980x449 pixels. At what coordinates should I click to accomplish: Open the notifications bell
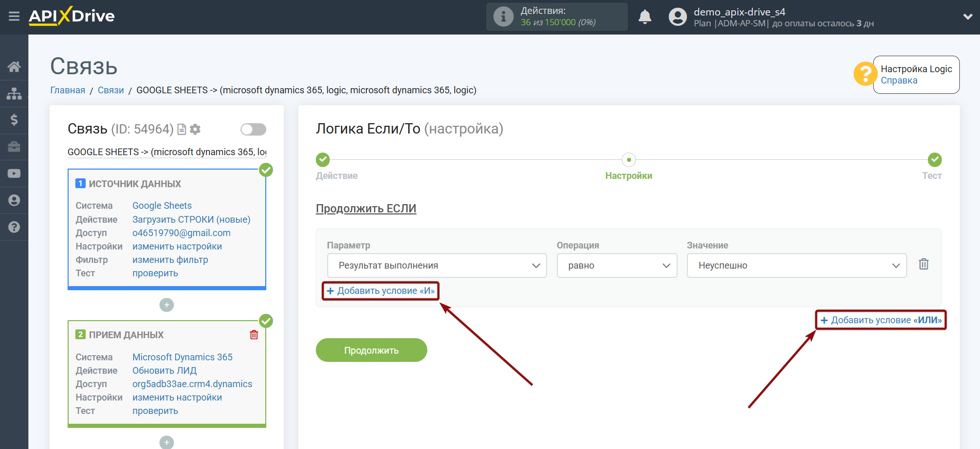(645, 17)
